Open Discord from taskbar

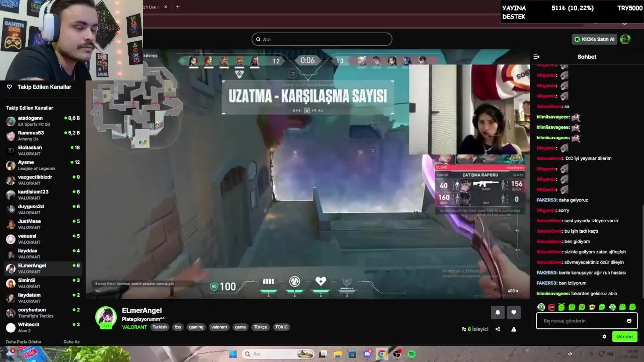coord(367,354)
